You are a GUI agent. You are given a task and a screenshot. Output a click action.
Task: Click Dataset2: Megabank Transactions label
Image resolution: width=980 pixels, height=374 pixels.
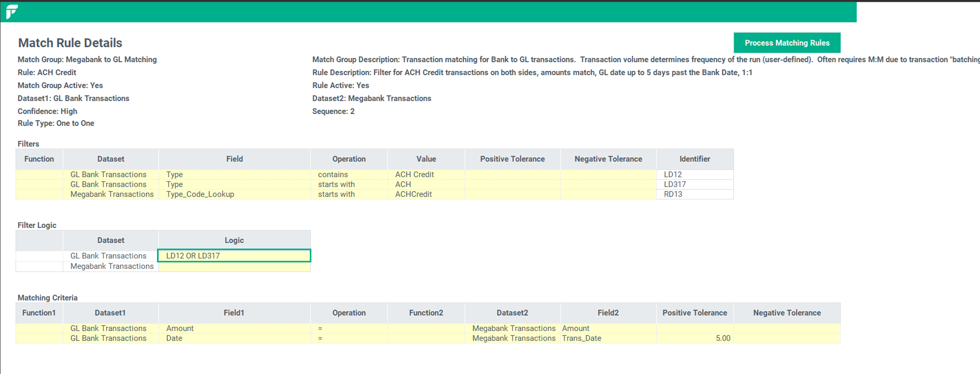pos(372,98)
